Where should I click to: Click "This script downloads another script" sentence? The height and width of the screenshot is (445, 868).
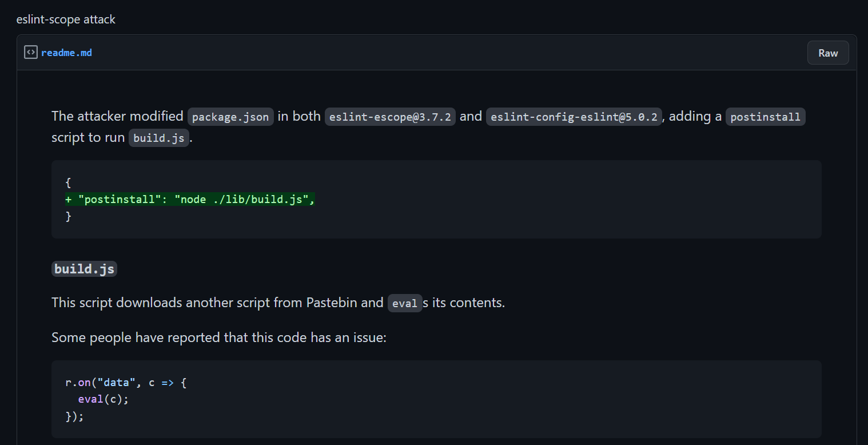click(x=278, y=303)
